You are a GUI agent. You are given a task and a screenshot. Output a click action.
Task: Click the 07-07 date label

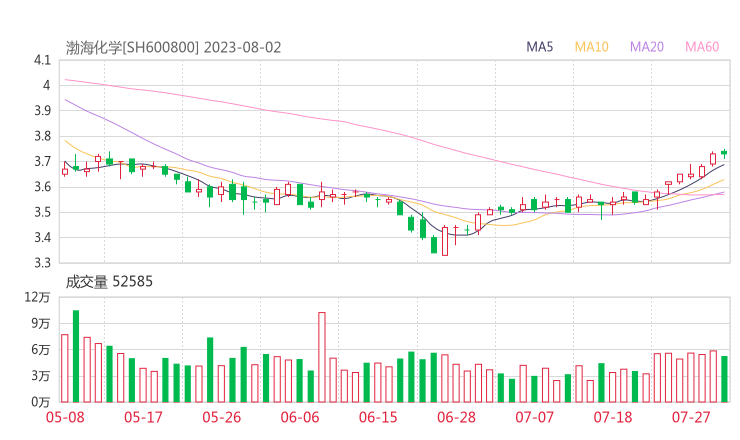tap(534, 417)
